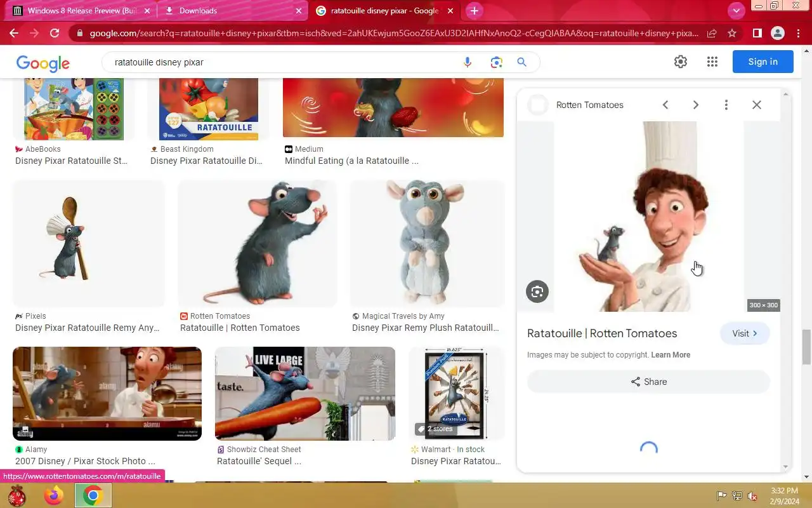Close the ratatouille Google search tab
812x508 pixels.
pos(450,11)
